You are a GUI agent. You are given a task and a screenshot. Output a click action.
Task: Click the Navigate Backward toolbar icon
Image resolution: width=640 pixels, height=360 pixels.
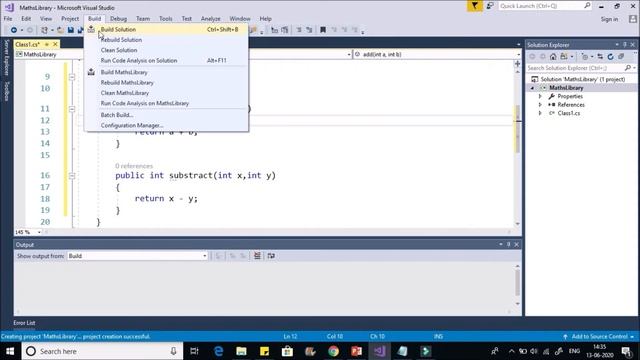pyautogui.click(x=13, y=30)
